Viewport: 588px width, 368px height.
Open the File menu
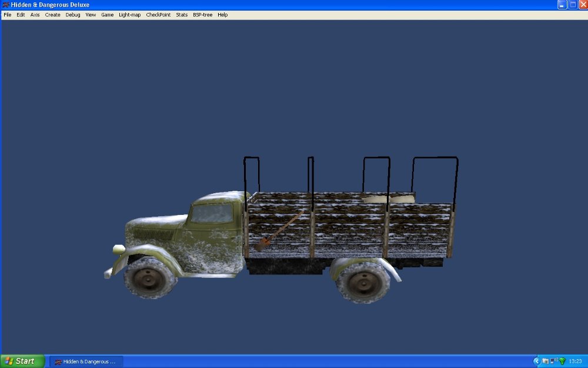click(x=8, y=15)
